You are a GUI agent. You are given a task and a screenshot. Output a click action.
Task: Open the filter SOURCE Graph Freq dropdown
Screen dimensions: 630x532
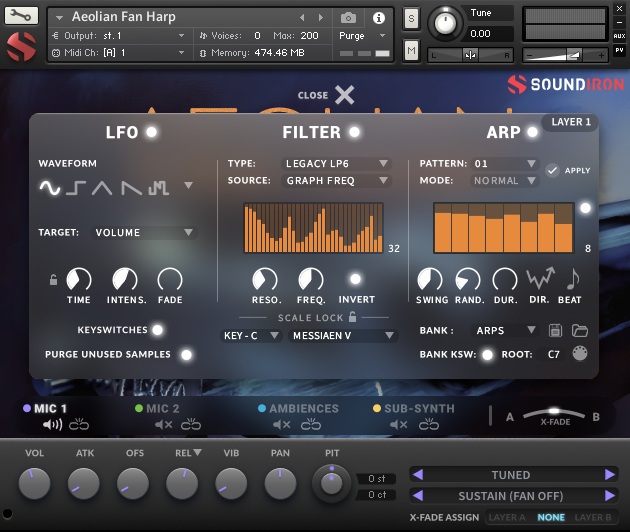pyautogui.click(x=336, y=181)
